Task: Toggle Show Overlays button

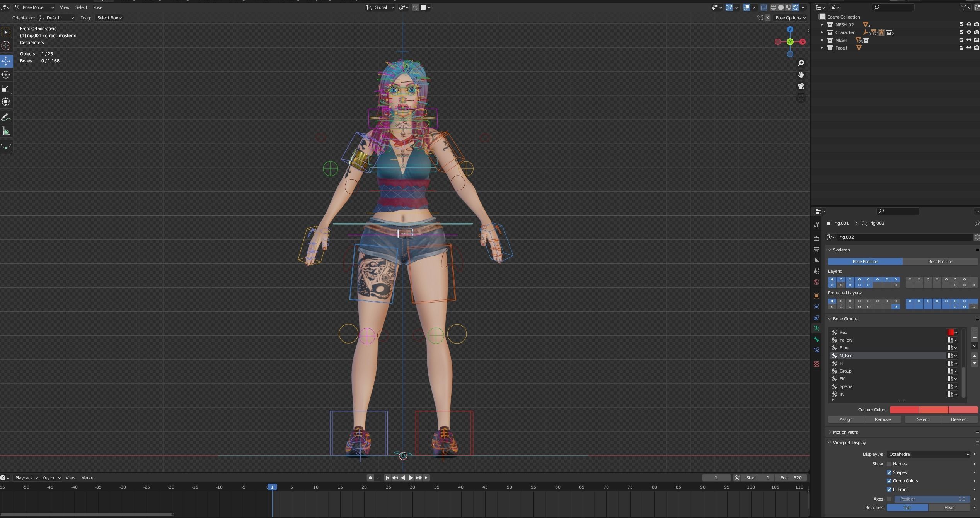Action: point(747,7)
